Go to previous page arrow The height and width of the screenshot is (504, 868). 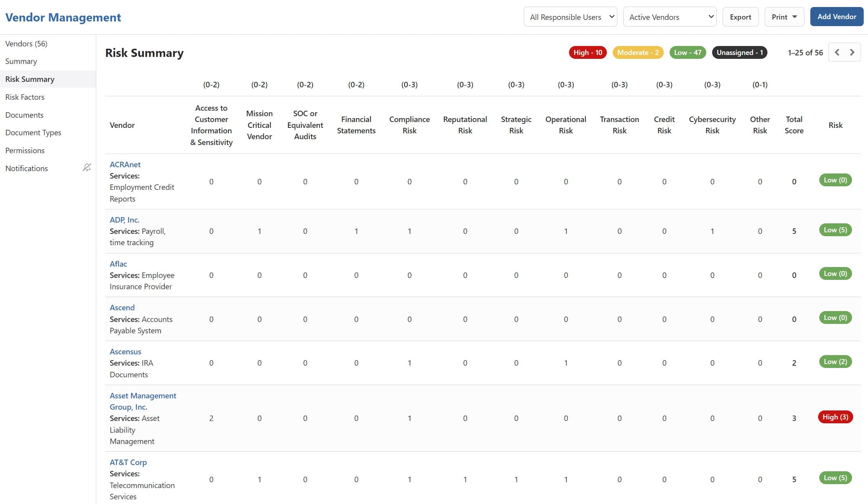[837, 52]
